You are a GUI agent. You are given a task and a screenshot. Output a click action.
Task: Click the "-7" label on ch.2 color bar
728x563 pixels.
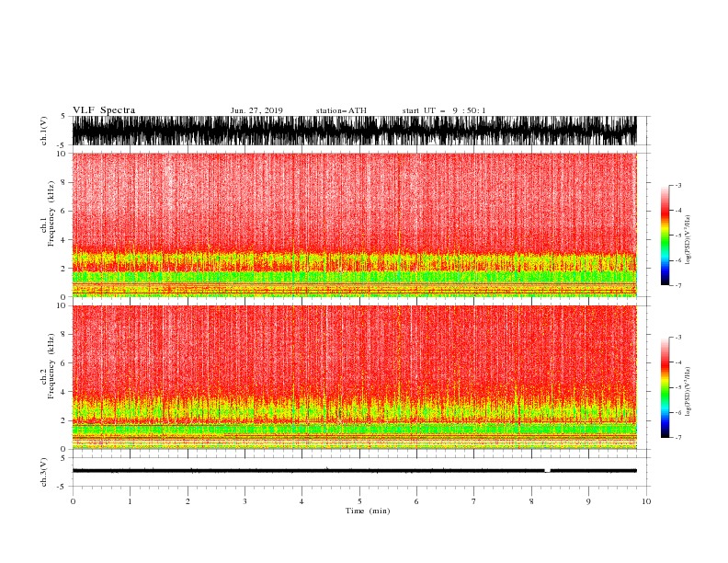677,437
